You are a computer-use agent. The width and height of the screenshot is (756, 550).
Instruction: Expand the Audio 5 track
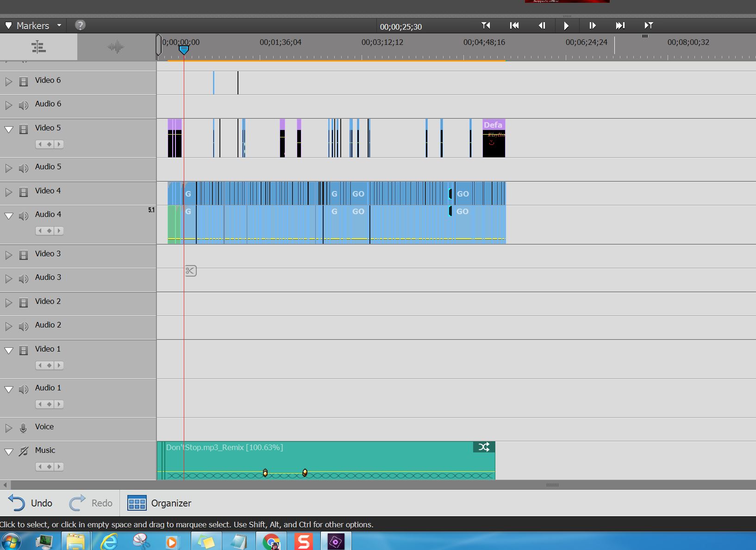(8, 168)
